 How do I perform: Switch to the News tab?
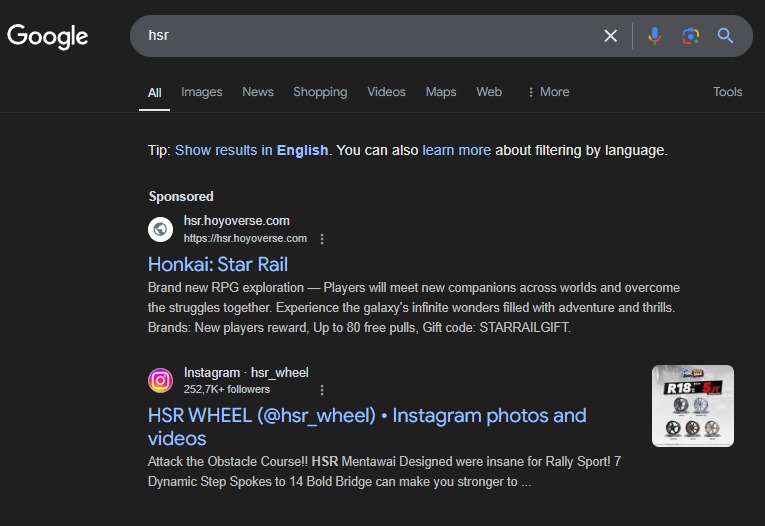(257, 92)
